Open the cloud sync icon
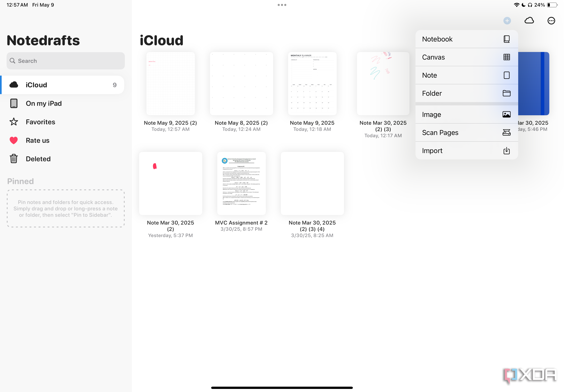The width and height of the screenshot is (564, 392). point(529,21)
